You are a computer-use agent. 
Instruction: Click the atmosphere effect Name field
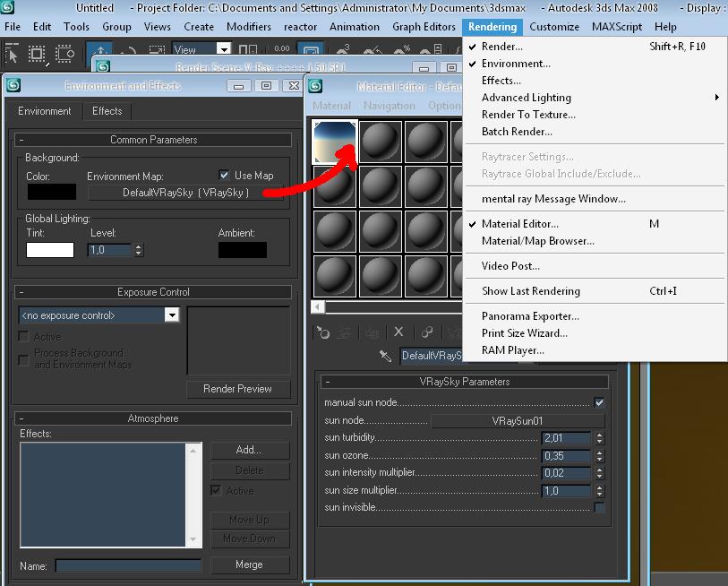click(x=128, y=565)
